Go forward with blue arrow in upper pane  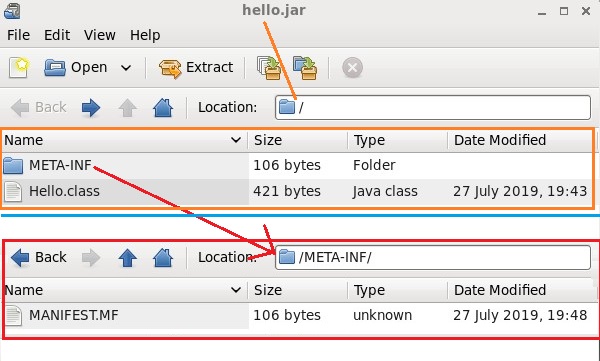[91, 108]
